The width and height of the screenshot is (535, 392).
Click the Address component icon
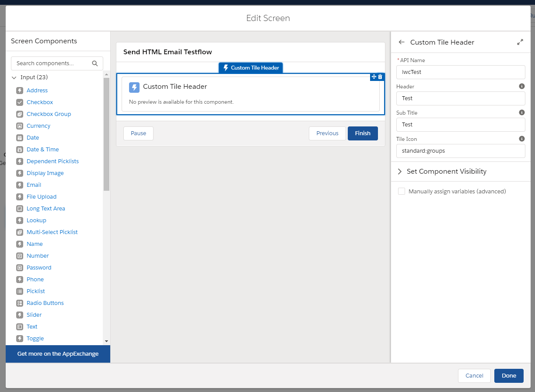(19, 91)
